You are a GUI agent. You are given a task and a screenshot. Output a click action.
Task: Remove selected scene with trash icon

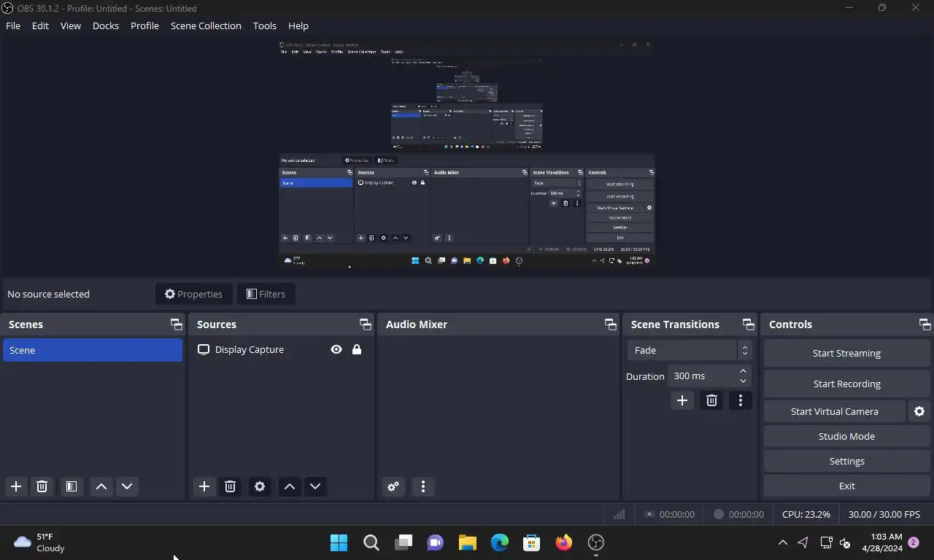click(42, 486)
